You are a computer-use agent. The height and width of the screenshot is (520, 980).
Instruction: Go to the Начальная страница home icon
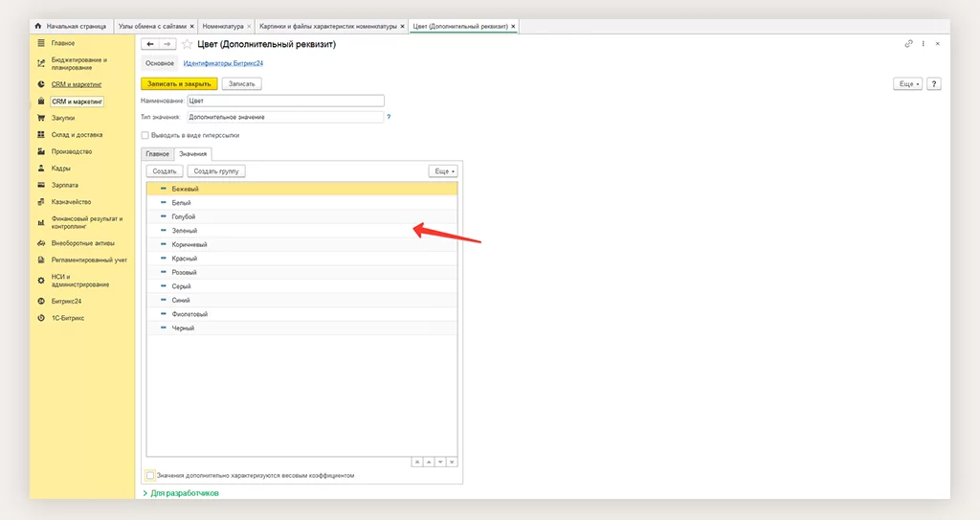pyautogui.click(x=38, y=26)
